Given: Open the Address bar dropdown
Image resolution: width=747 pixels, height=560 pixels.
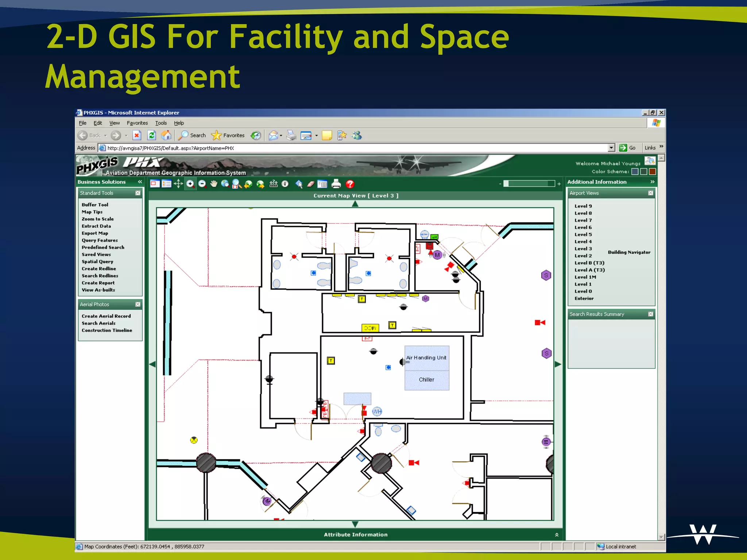Looking at the screenshot, I should pyautogui.click(x=611, y=148).
